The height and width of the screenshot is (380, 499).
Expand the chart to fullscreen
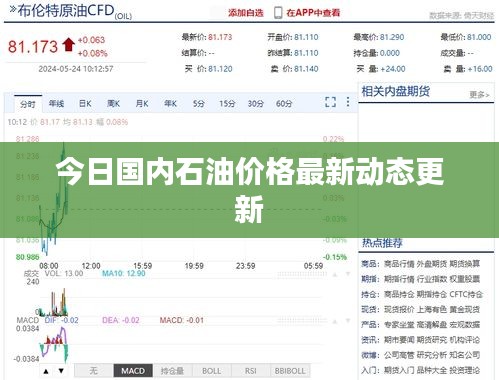330,102
